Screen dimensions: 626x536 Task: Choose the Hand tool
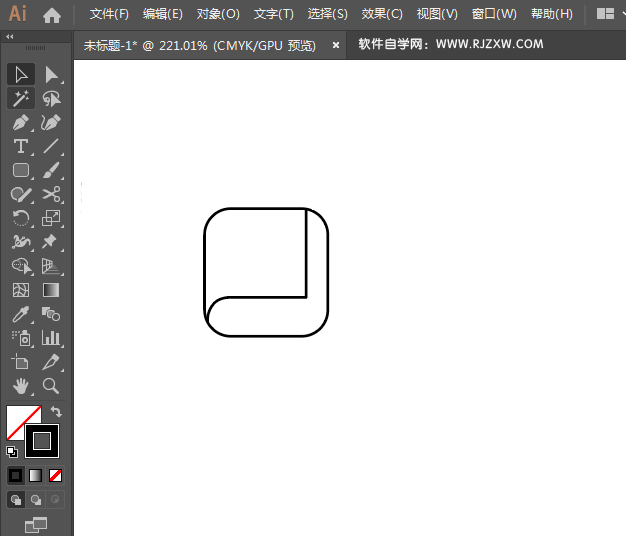tap(20, 386)
